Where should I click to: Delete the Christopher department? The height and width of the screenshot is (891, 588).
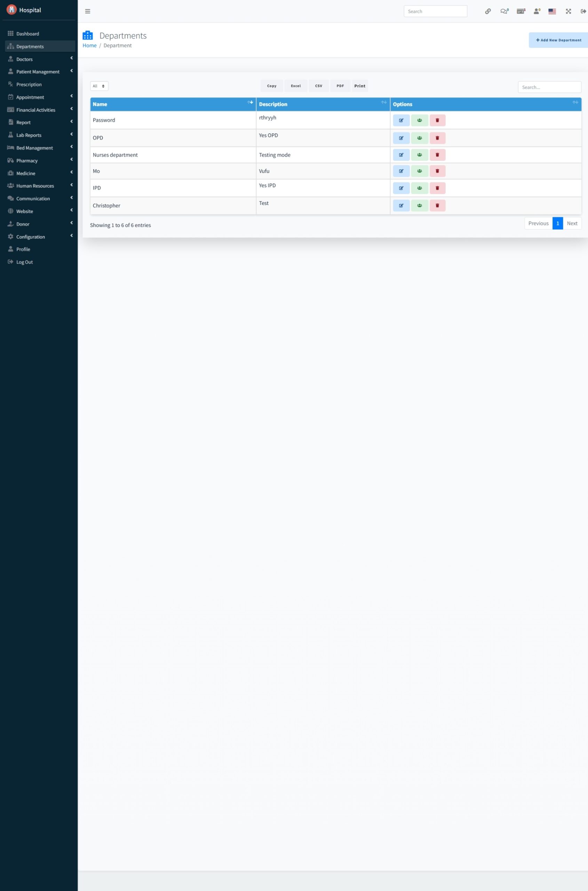[437, 206]
